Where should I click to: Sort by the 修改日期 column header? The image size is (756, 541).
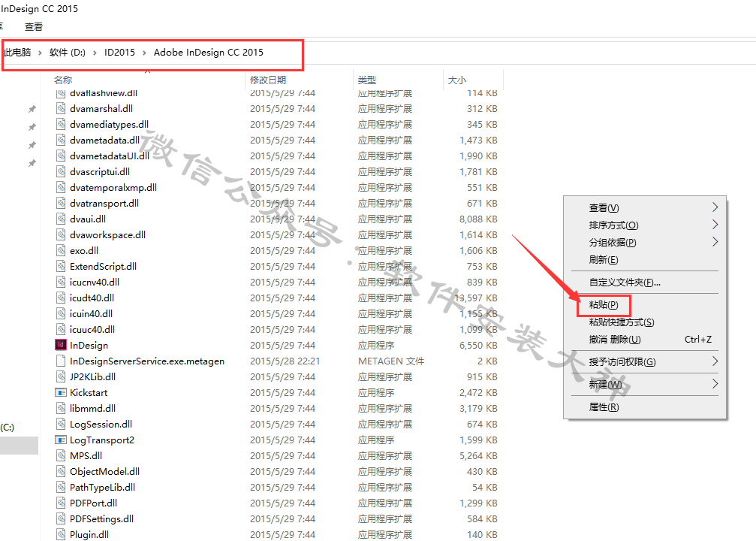pos(268,80)
